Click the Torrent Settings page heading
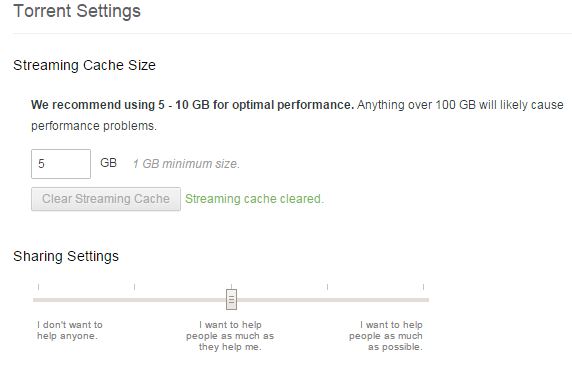Screen dimensions: 572x366 pos(77,11)
